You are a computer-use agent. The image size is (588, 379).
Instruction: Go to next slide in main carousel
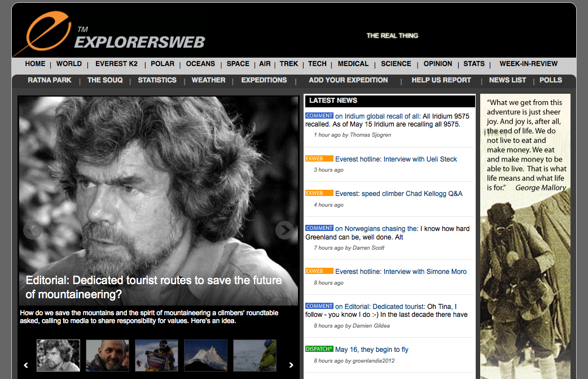[x=284, y=230]
